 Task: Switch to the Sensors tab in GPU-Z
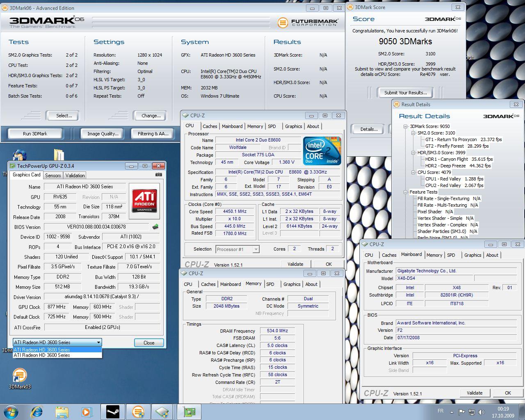pyautogui.click(x=53, y=175)
